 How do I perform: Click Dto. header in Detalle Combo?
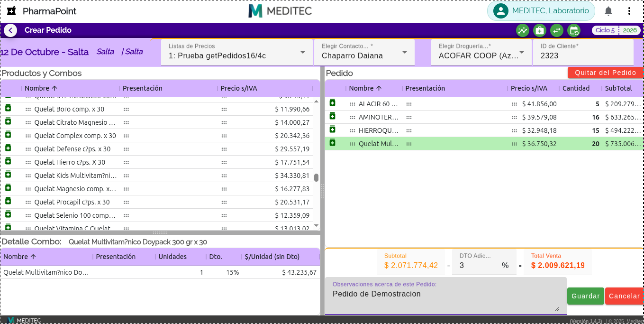[216, 257]
